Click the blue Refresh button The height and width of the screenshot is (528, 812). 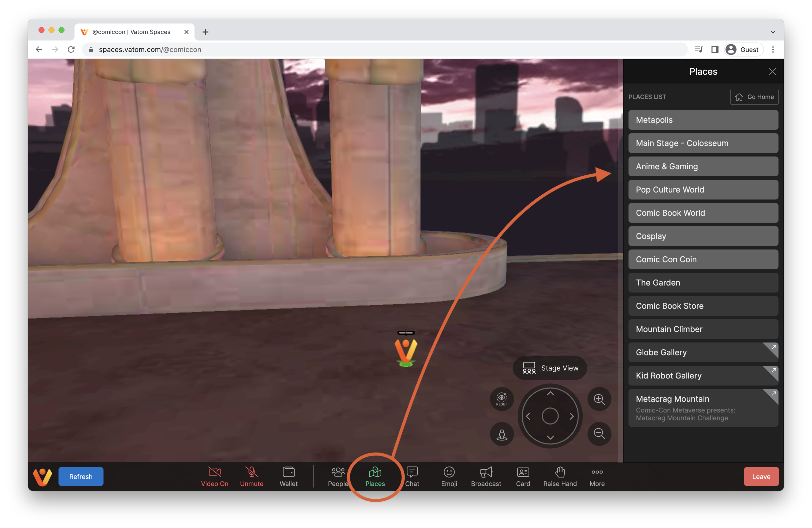click(81, 476)
